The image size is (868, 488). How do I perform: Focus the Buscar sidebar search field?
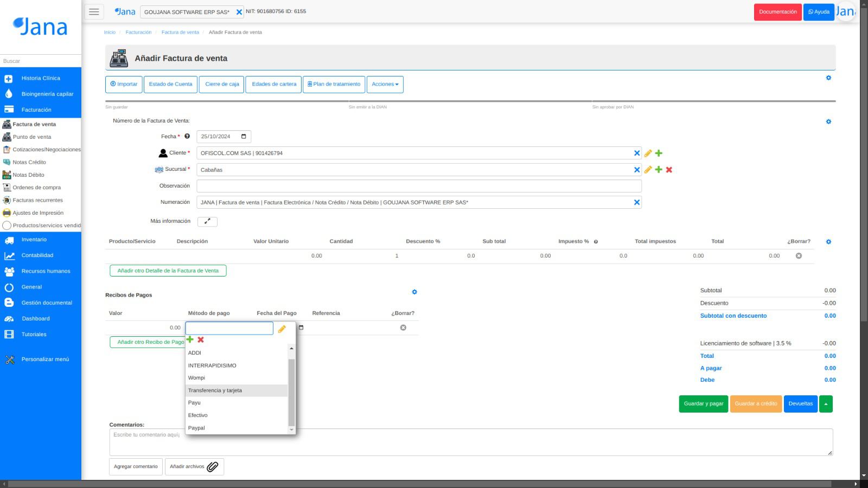pos(41,61)
